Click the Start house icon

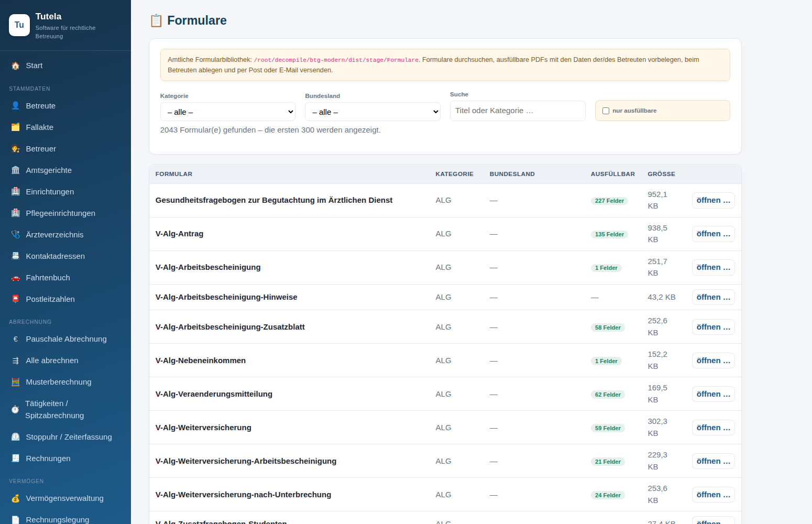click(16, 65)
